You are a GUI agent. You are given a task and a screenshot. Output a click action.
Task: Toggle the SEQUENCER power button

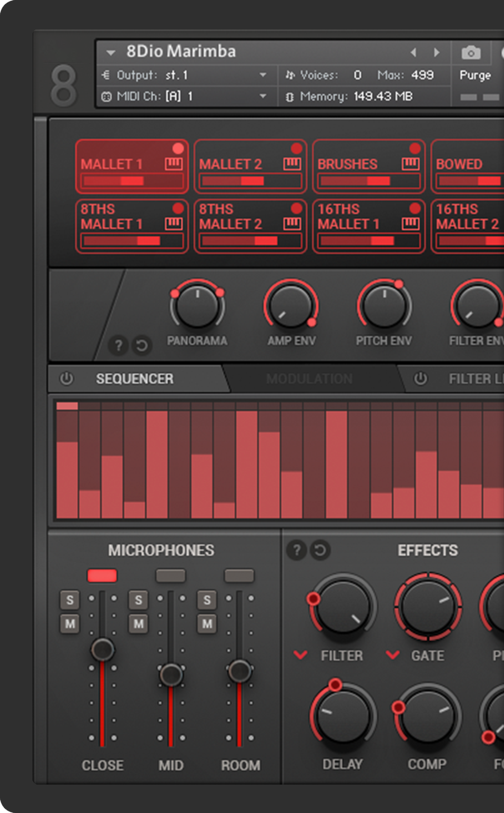(x=67, y=379)
